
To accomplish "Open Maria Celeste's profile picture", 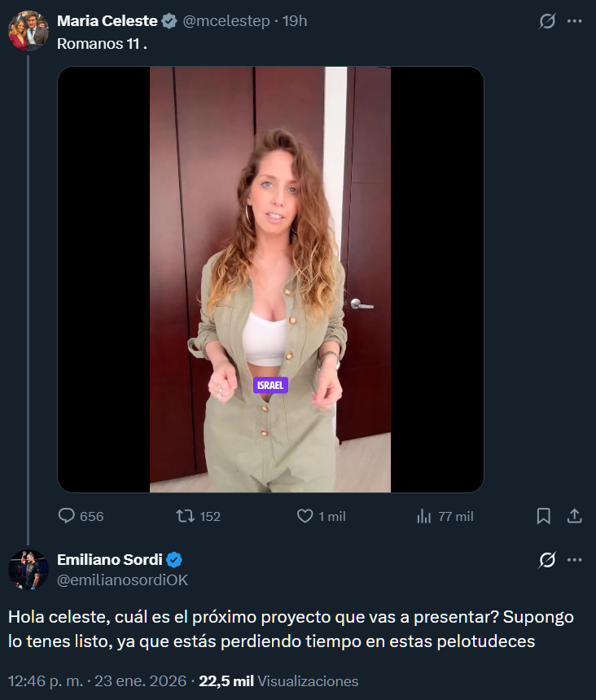I will click(28, 31).
